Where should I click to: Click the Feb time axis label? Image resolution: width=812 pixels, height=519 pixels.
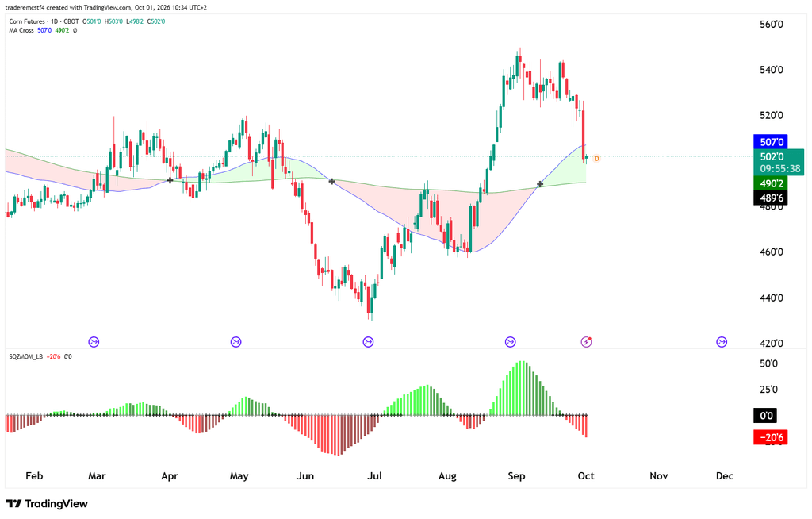point(34,476)
